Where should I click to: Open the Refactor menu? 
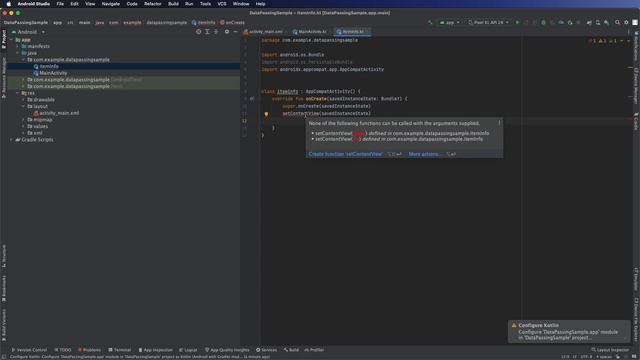(x=153, y=4)
